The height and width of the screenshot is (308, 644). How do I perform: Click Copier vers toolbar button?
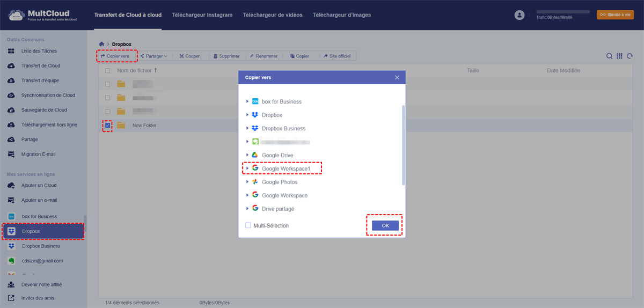[115, 56]
